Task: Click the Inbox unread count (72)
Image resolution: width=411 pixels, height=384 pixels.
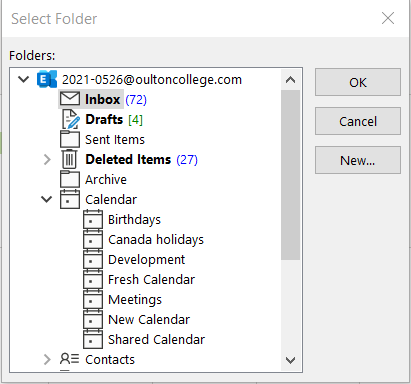Action: [136, 99]
